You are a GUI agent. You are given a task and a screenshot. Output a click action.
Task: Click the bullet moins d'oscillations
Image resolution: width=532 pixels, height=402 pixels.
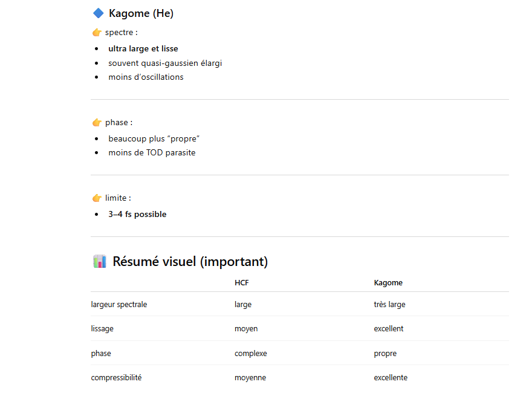146,77
